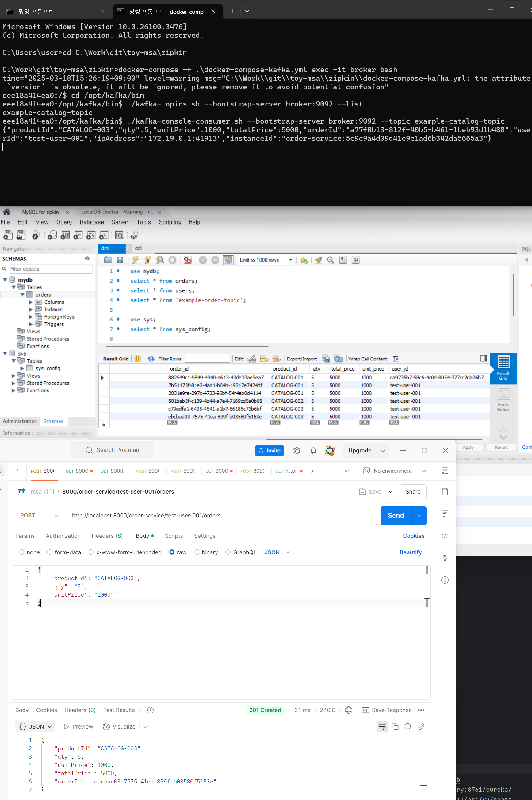Expand the Columns node under orders
The image size is (532, 800).
point(31,302)
